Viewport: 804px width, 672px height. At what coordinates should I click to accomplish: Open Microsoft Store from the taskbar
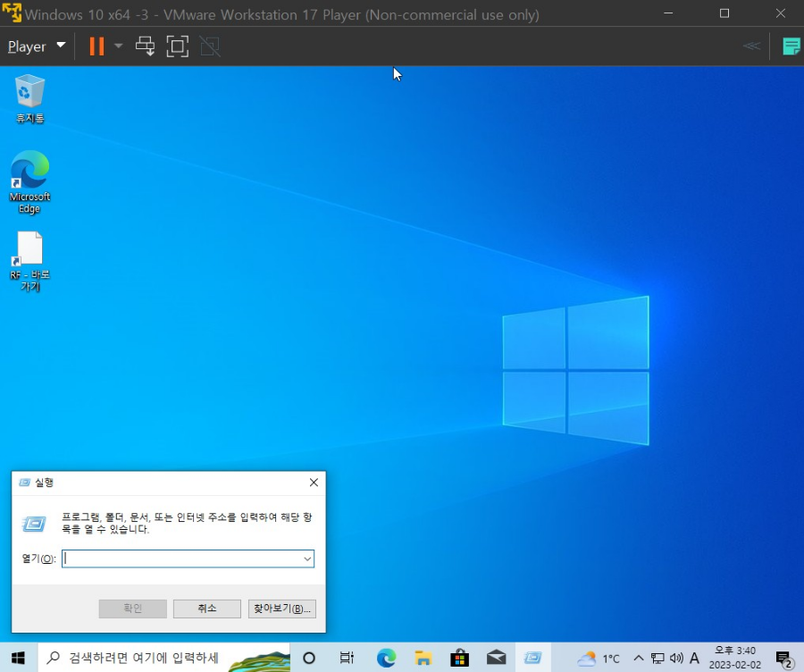pos(459,658)
